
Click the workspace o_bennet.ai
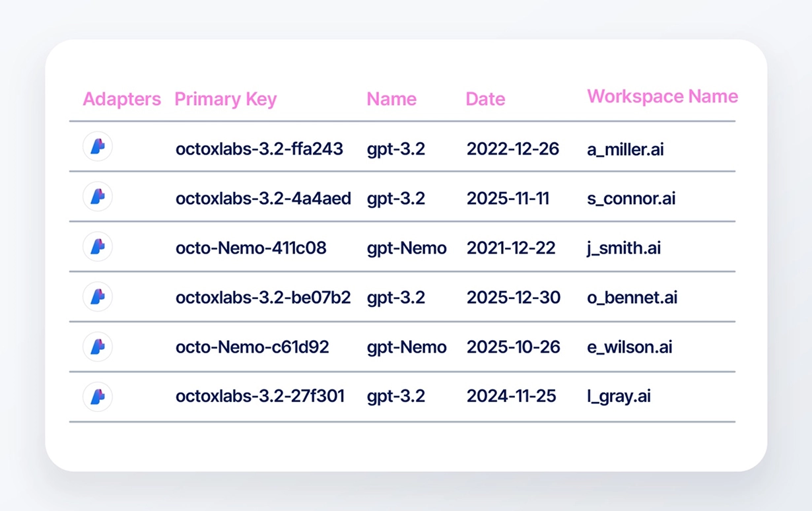point(632,298)
